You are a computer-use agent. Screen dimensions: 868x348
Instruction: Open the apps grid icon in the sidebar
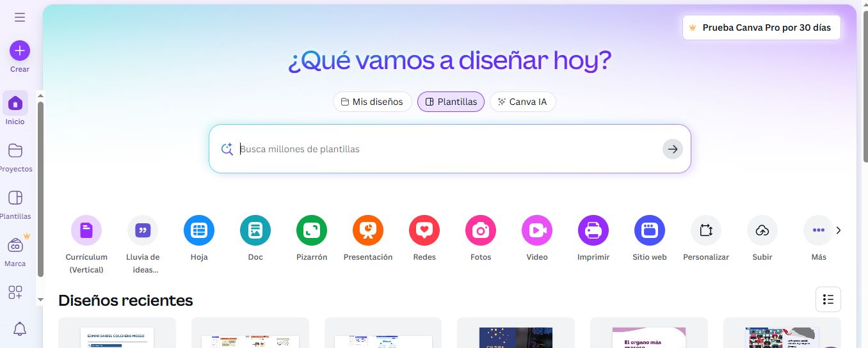pyautogui.click(x=15, y=293)
